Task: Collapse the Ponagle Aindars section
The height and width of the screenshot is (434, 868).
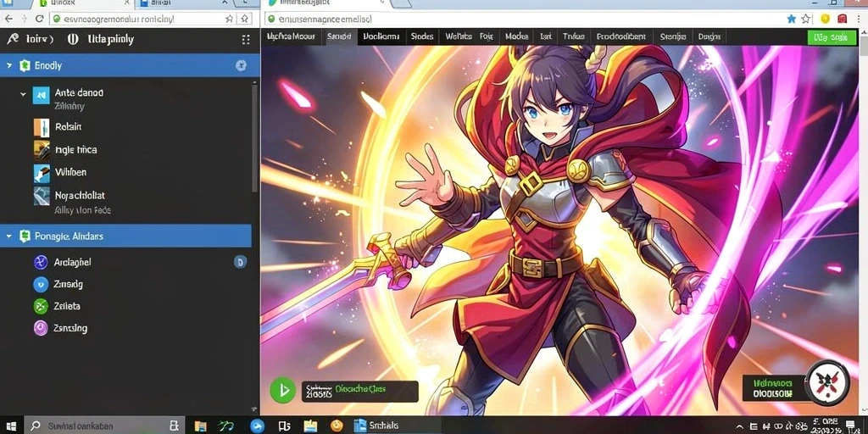Action: coord(8,236)
